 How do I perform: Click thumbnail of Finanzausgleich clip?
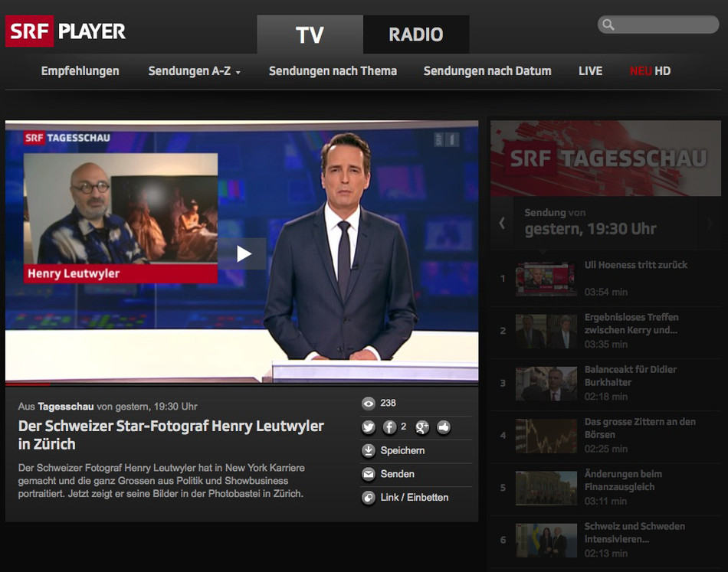tap(546, 488)
